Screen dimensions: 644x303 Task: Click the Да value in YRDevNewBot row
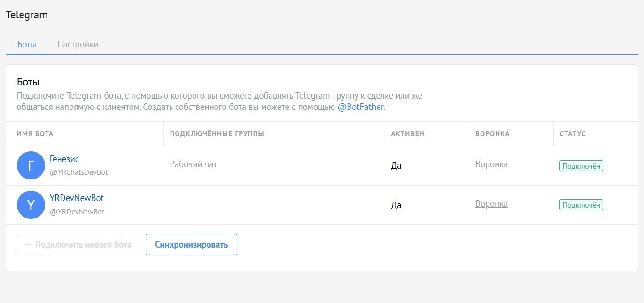click(396, 205)
